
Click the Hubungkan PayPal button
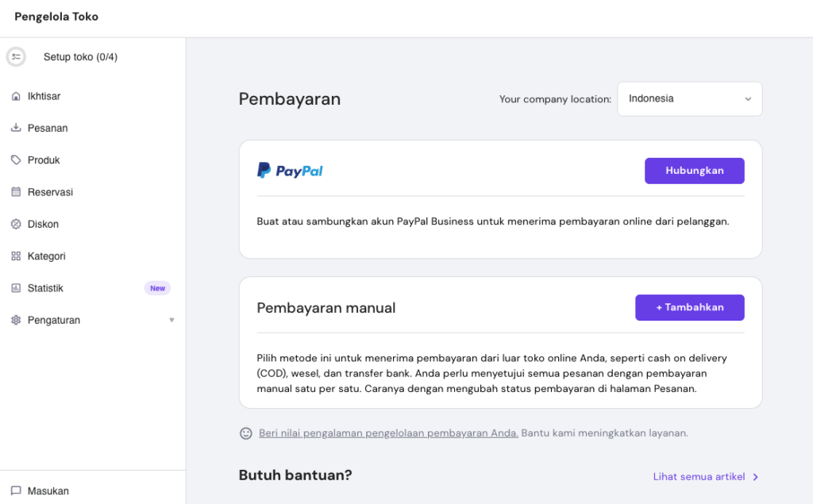click(694, 170)
